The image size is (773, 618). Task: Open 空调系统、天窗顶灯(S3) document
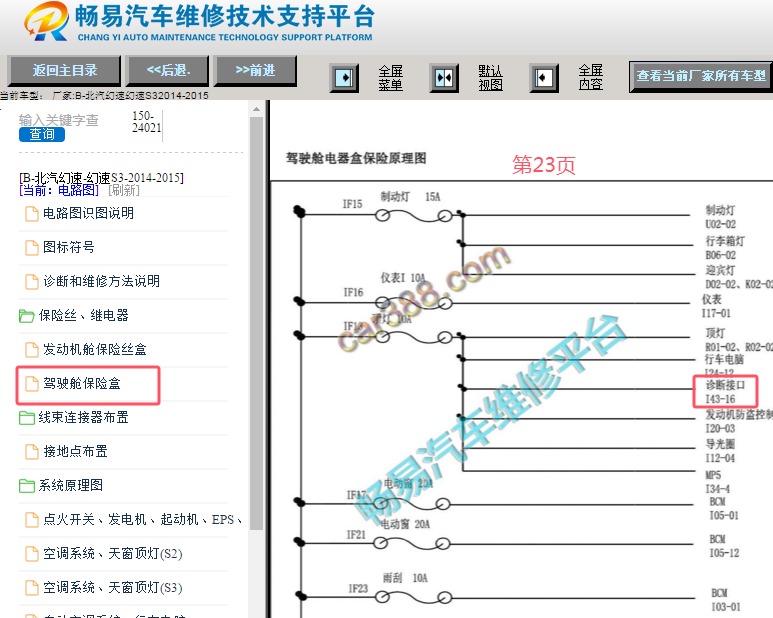113,587
